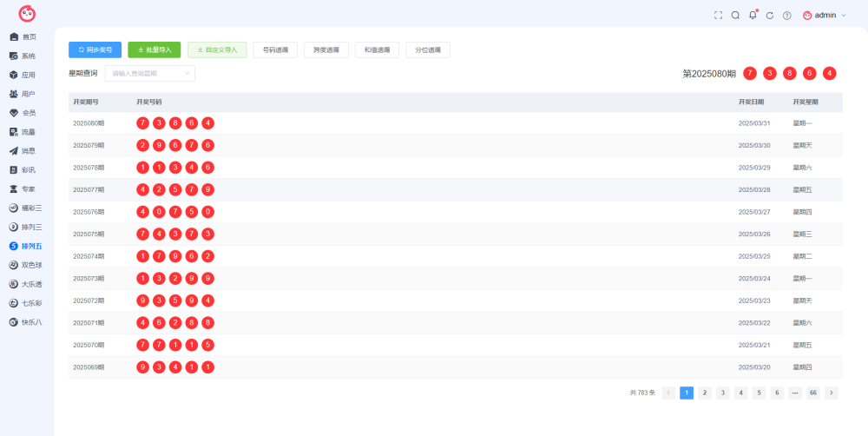Open 排列三 via its sidebar icon
The height and width of the screenshot is (436, 868).
(x=14, y=228)
